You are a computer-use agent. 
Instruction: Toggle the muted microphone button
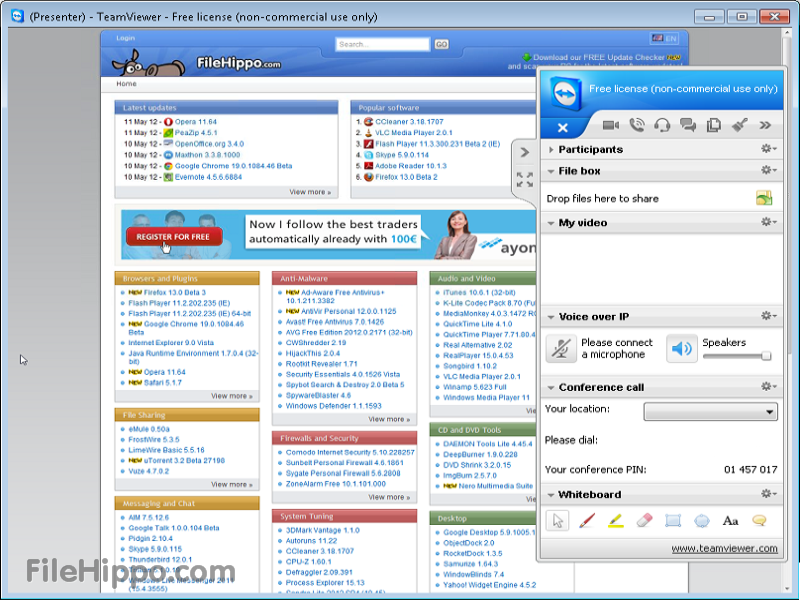pos(561,348)
